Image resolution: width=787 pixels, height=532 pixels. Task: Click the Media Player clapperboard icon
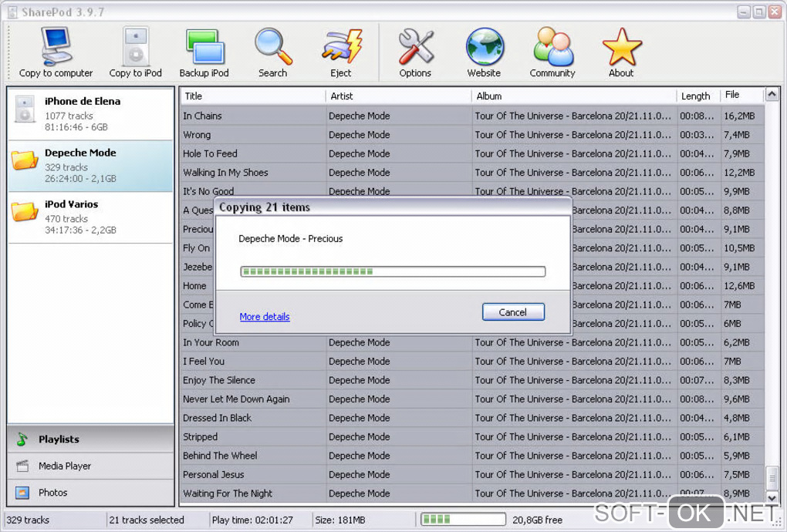click(22, 466)
